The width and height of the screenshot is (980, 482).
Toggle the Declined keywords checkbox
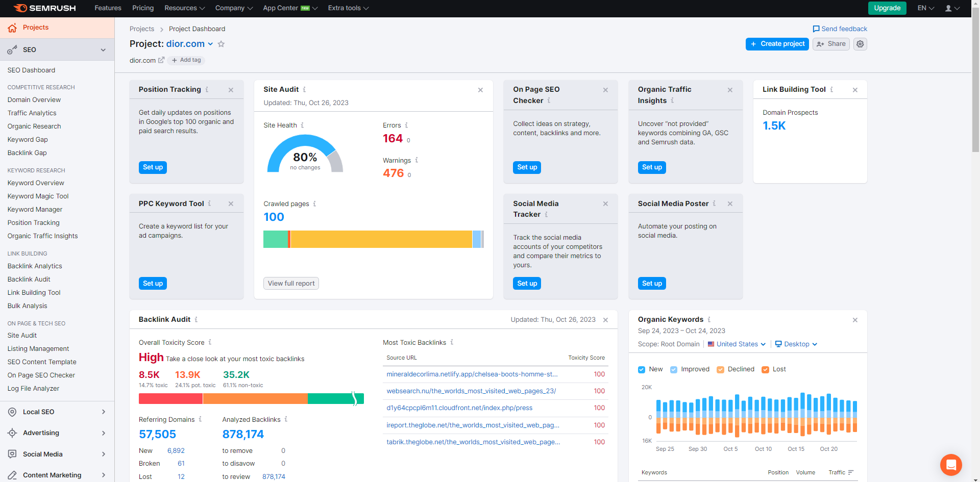[720, 370]
